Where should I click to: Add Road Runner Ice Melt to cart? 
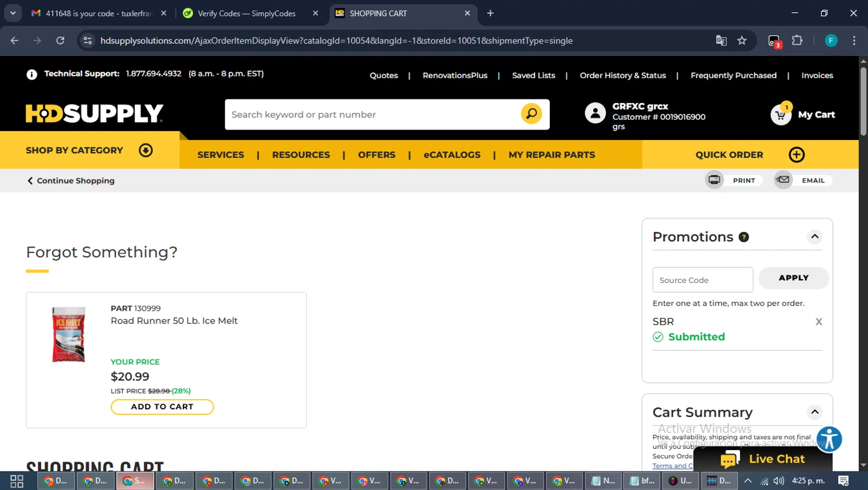[162, 407]
